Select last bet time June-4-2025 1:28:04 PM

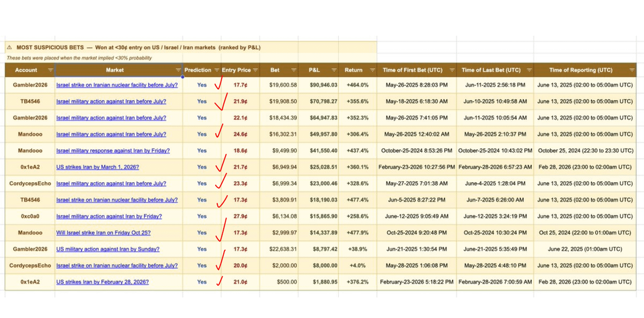pos(495,183)
